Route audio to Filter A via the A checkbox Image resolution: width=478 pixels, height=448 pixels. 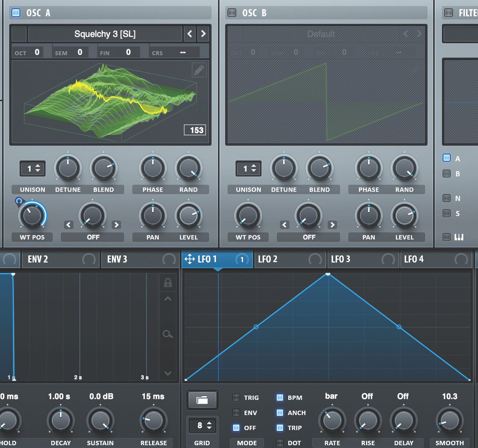pyautogui.click(x=447, y=158)
